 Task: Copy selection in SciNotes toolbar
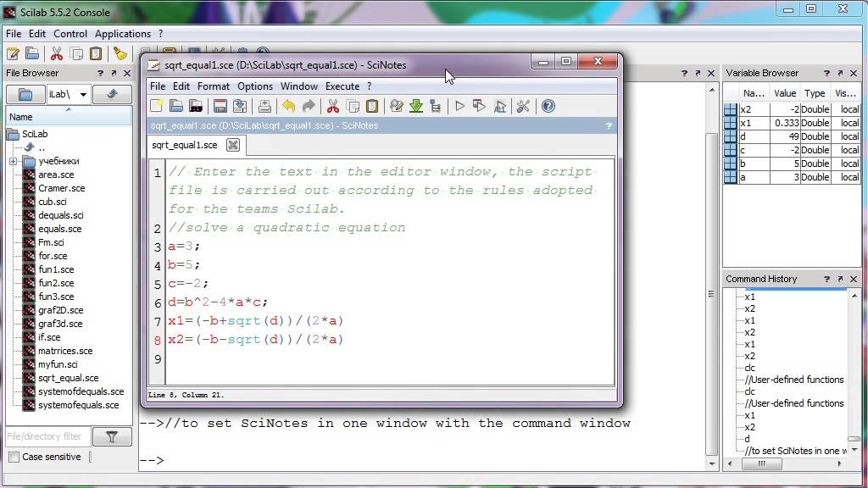[x=353, y=106]
